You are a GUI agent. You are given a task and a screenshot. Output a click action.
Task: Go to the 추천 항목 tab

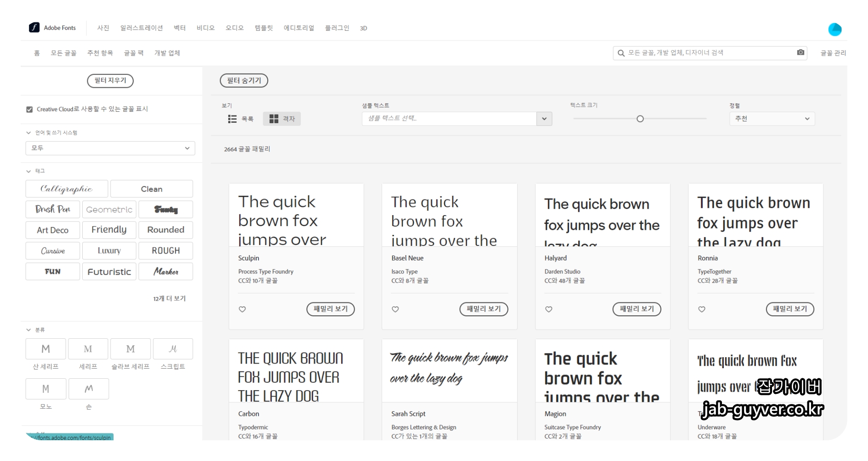100,53
